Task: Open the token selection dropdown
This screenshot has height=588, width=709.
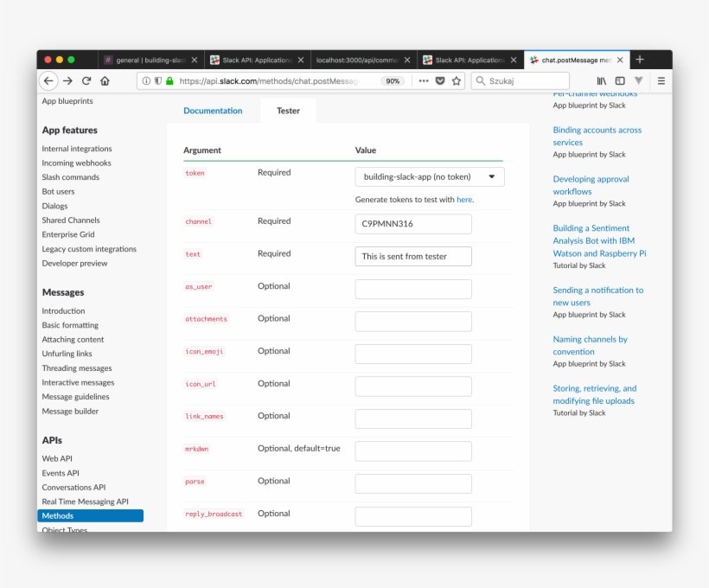Action: pyautogui.click(x=428, y=176)
